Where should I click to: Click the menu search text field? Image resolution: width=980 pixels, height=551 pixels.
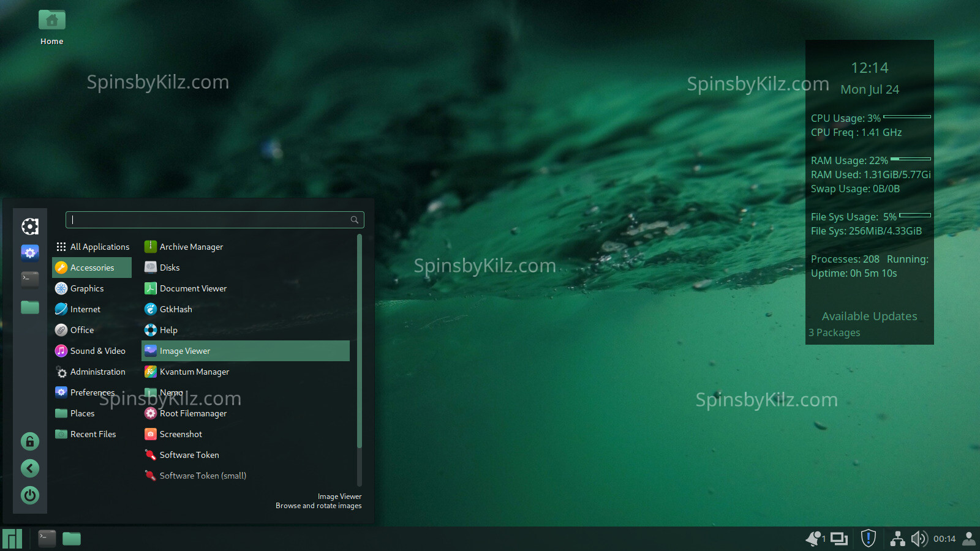tap(215, 220)
